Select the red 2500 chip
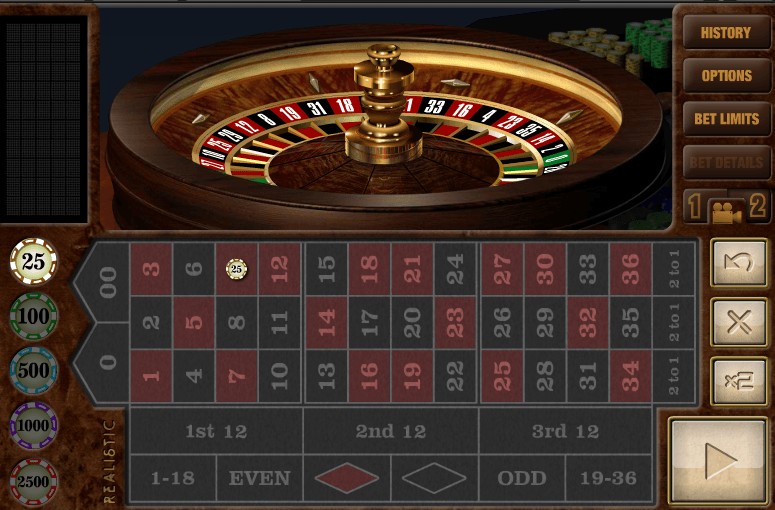The image size is (775, 510). (34, 481)
